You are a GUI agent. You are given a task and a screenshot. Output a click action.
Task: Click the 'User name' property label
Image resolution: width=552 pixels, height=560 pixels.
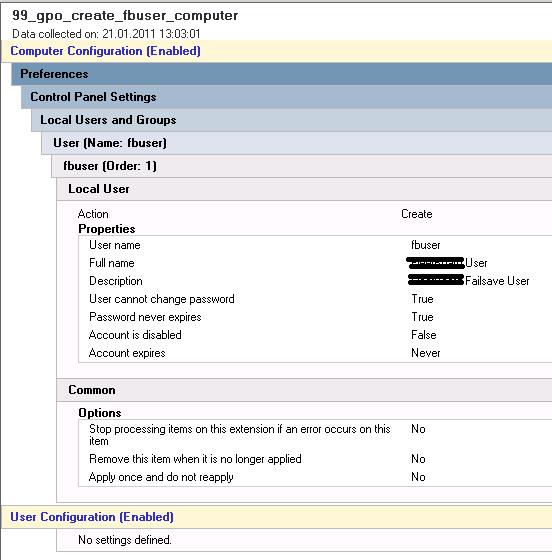115,245
